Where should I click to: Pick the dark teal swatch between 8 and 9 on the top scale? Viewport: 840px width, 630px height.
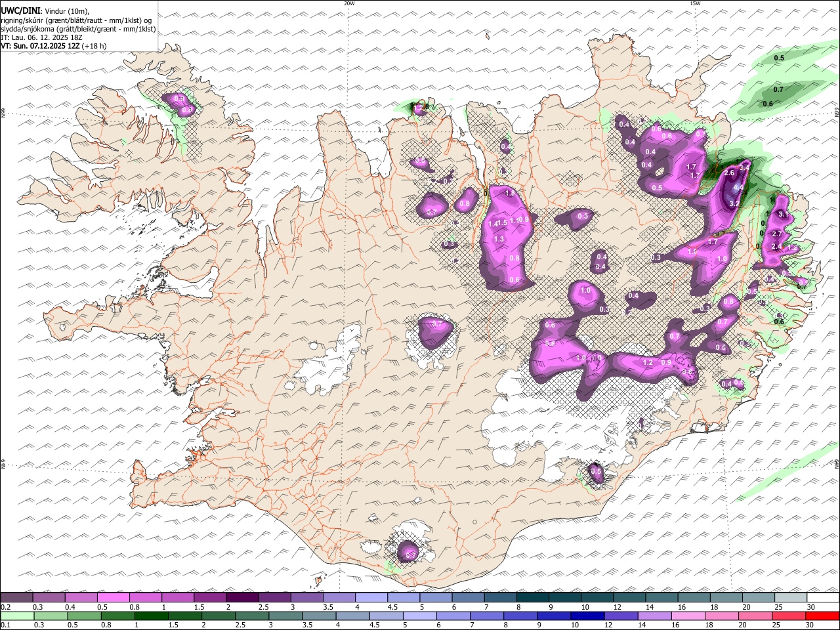(x=532, y=598)
